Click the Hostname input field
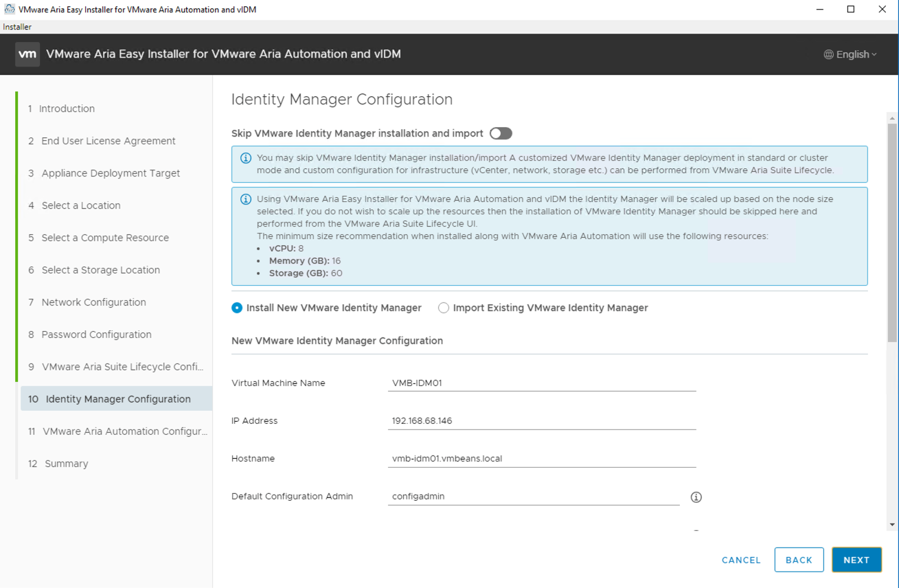This screenshot has height=588, width=899. (x=542, y=459)
